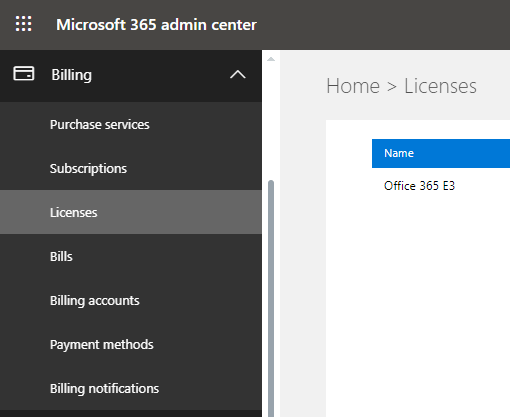Viewport: 510px width, 417px height.
Task: Sort by the Name column header
Action: [441, 153]
